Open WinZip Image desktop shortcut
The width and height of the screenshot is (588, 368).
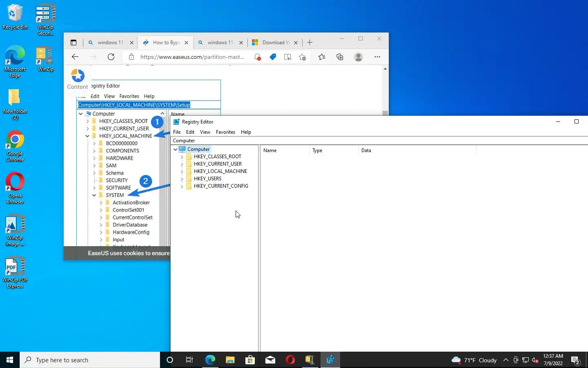(15, 231)
